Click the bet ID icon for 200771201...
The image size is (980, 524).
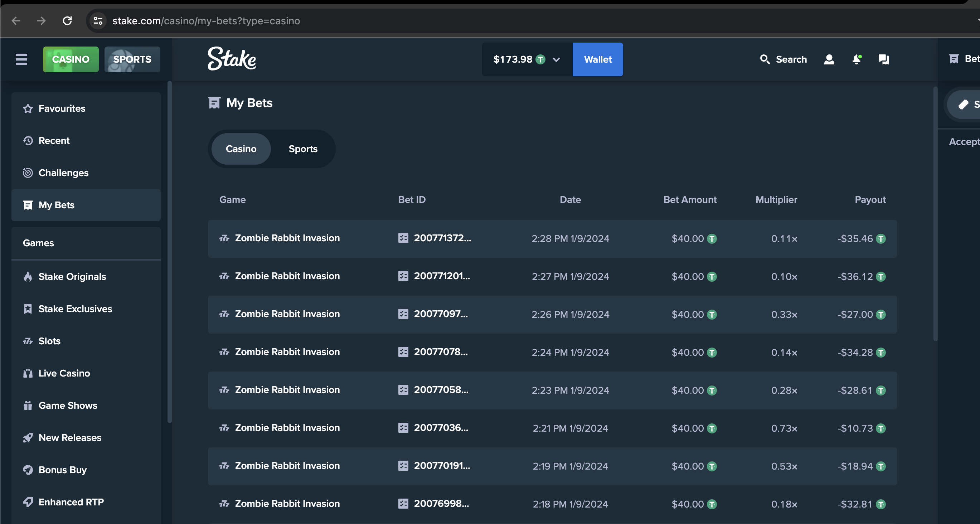(x=403, y=276)
